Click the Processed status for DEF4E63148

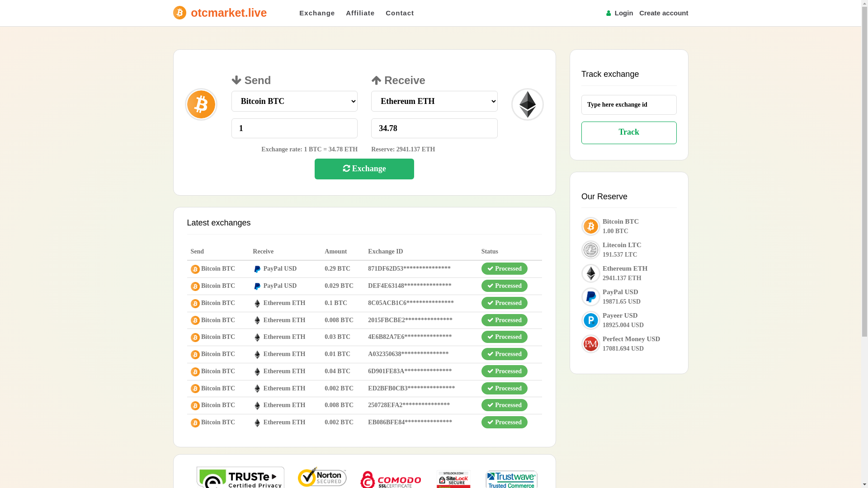[x=505, y=286]
